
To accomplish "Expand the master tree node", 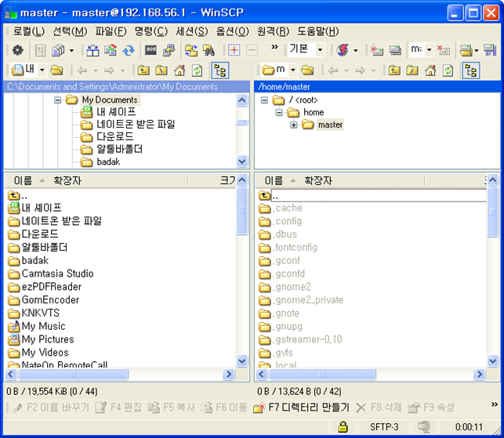I will click(x=293, y=125).
